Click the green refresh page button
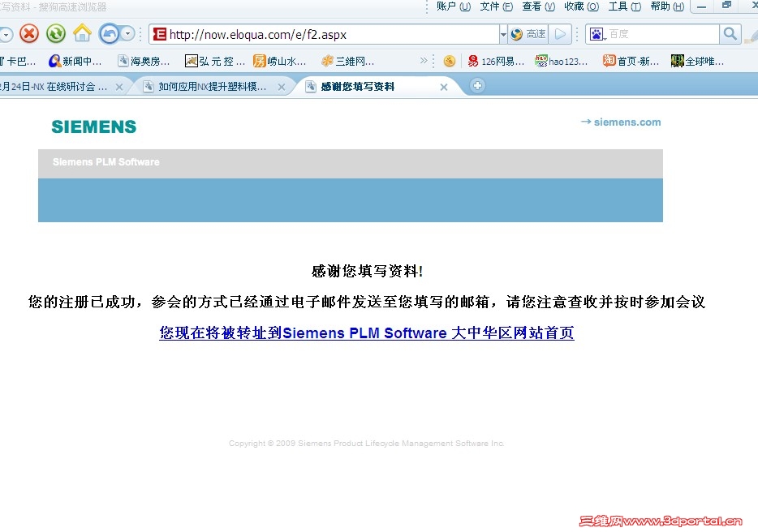This screenshot has height=532, width=758. pos(56,34)
